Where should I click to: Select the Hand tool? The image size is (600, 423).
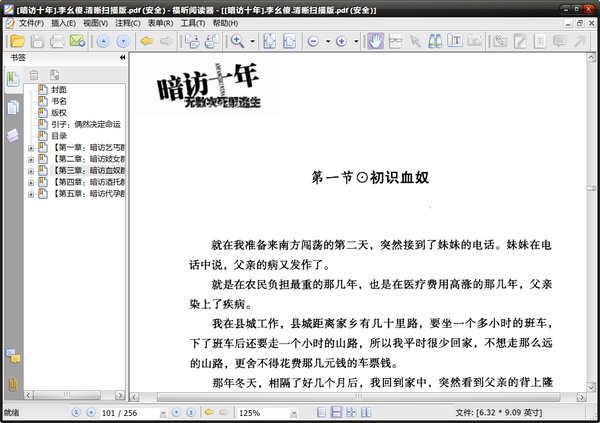(375, 41)
